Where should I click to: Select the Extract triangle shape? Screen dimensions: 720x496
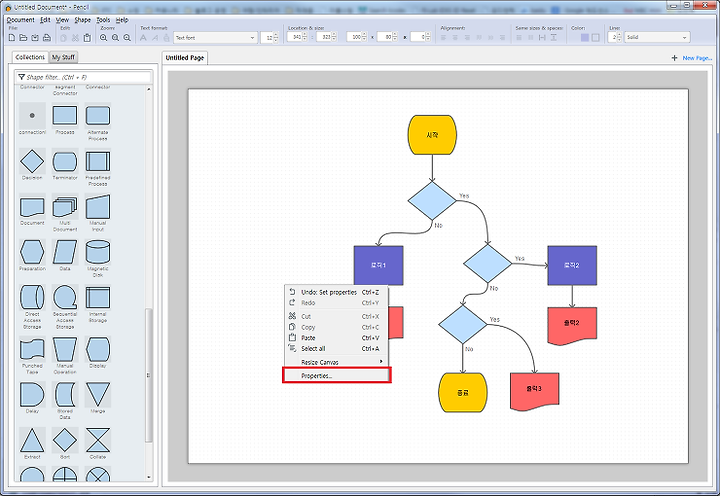tap(32, 440)
